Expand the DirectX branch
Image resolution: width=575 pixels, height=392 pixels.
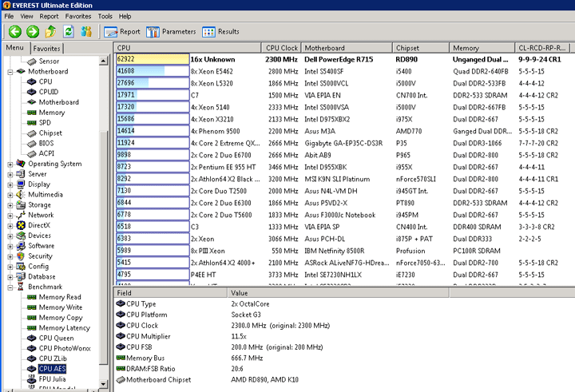[x=10, y=226]
